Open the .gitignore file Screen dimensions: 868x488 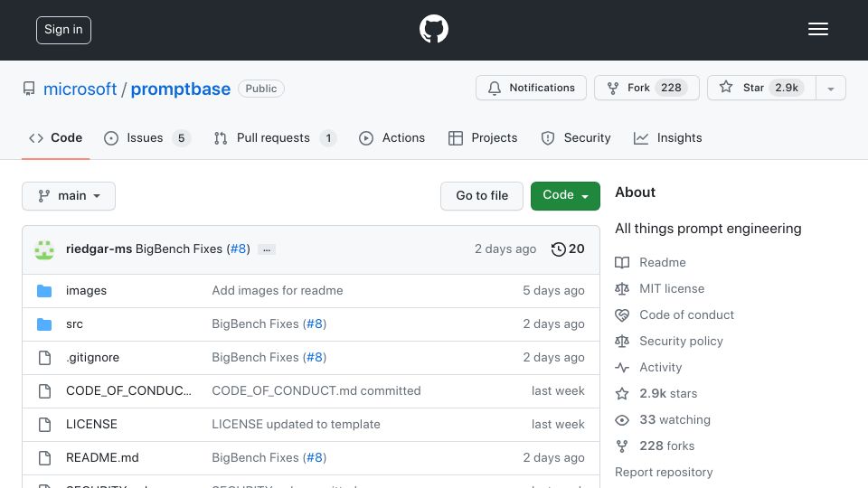92,358
